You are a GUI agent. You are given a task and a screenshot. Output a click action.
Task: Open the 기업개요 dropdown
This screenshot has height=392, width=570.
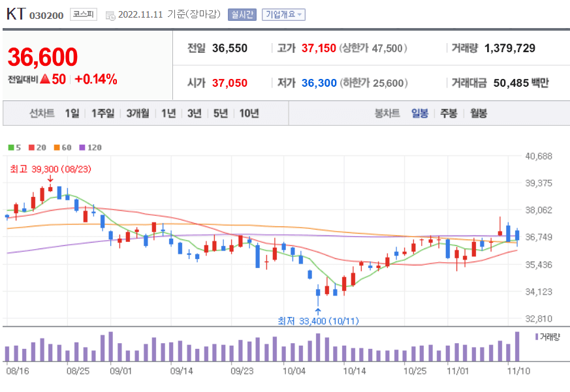pyautogui.click(x=283, y=13)
